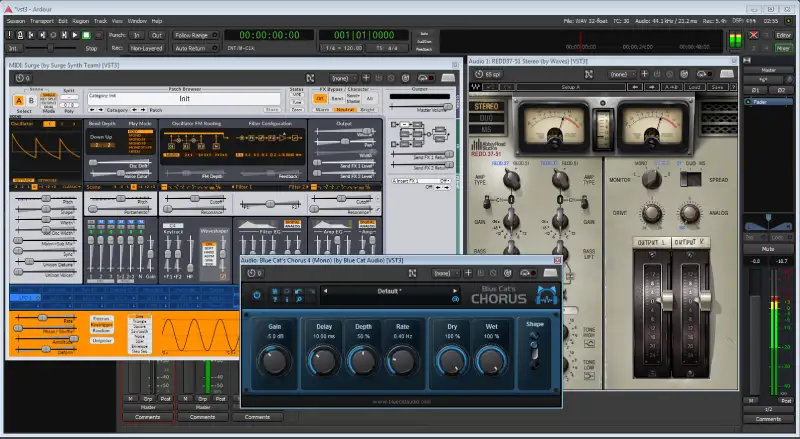Viewport: 800px width, 439px height.
Task: Open the Track menu
Action: coord(101,21)
